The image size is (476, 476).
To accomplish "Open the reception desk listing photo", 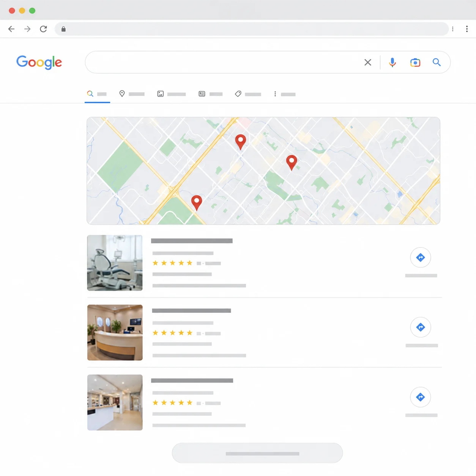I will click(115, 333).
